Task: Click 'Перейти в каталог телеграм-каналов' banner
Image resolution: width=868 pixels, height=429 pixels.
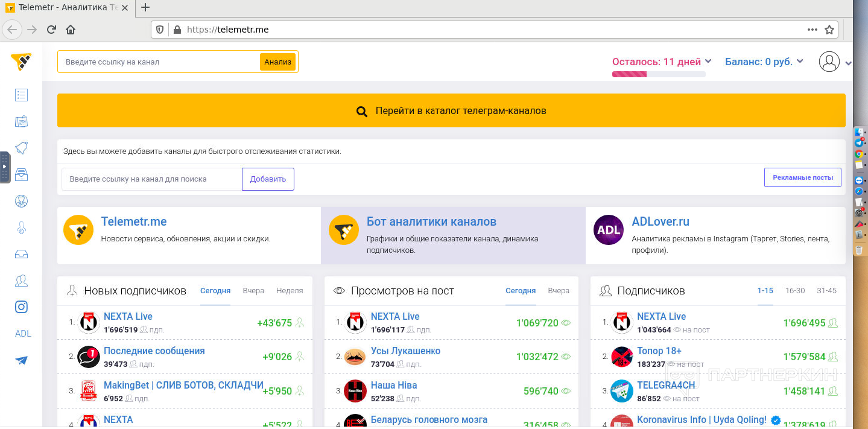Action: 451,110
